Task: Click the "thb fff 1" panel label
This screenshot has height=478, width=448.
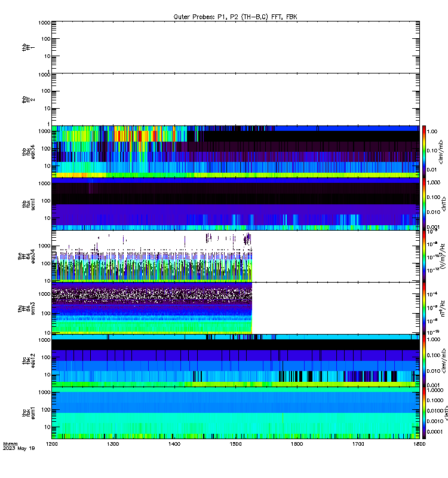Action: tap(28, 47)
